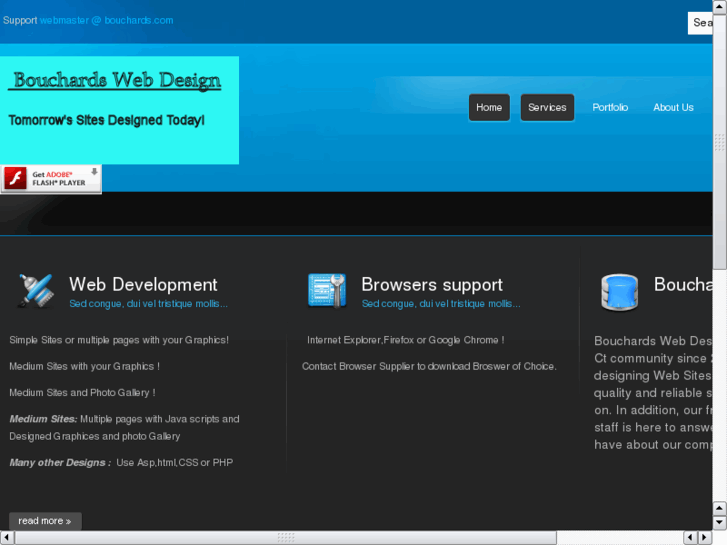Screen dimensions: 727x545
Task: Go to the Home menu item
Action: 489,108
